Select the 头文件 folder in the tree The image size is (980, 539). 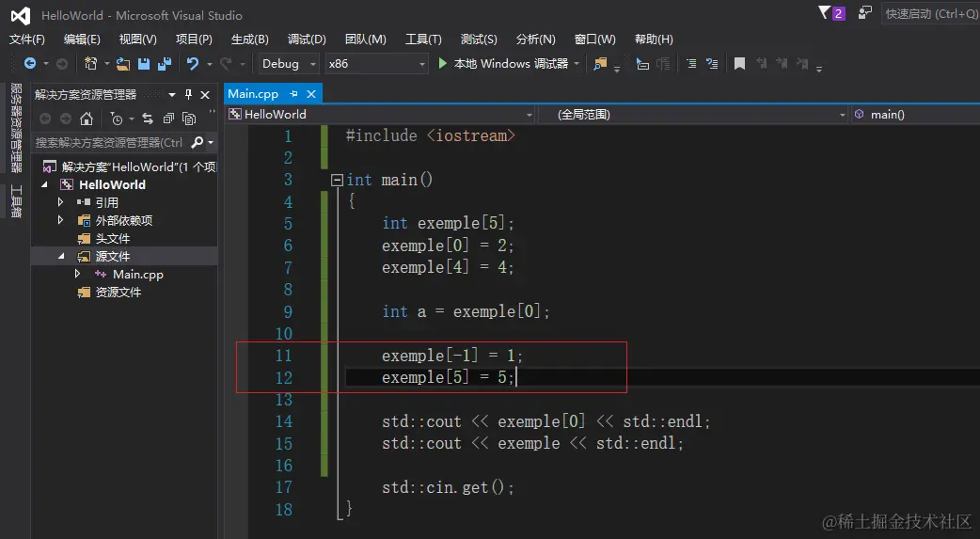(x=113, y=238)
